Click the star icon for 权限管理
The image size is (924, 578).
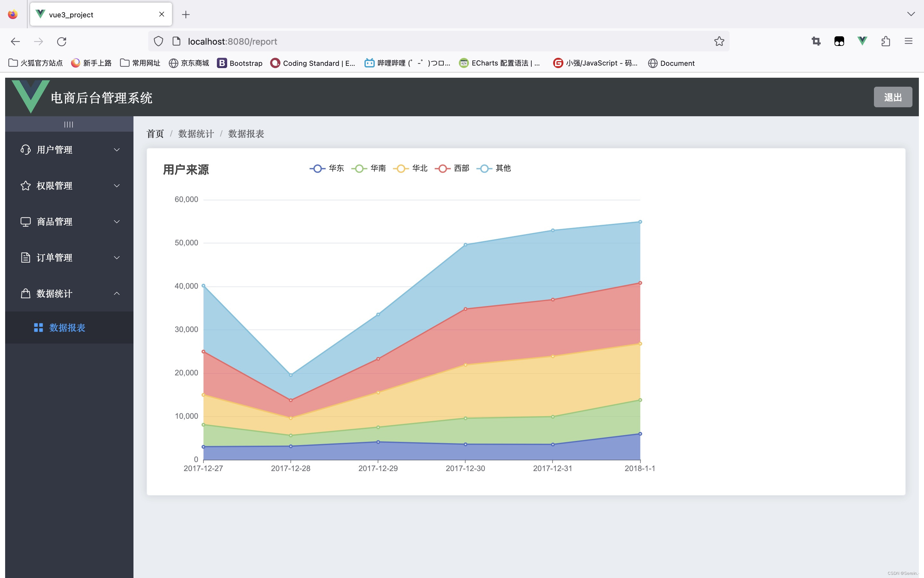(26, 186)
